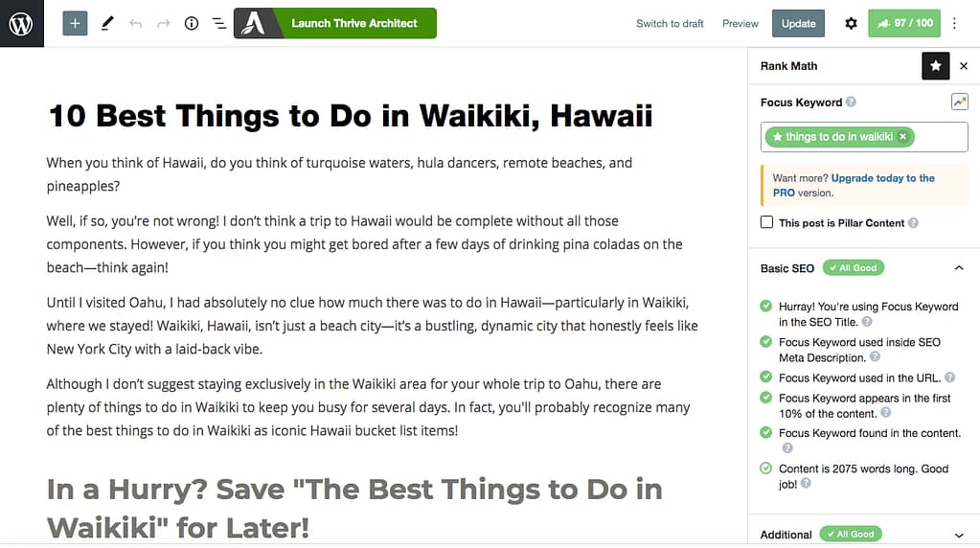Open the list view outline icon
The height and width of the screenshot is (548, 980).
click(219, 23)
